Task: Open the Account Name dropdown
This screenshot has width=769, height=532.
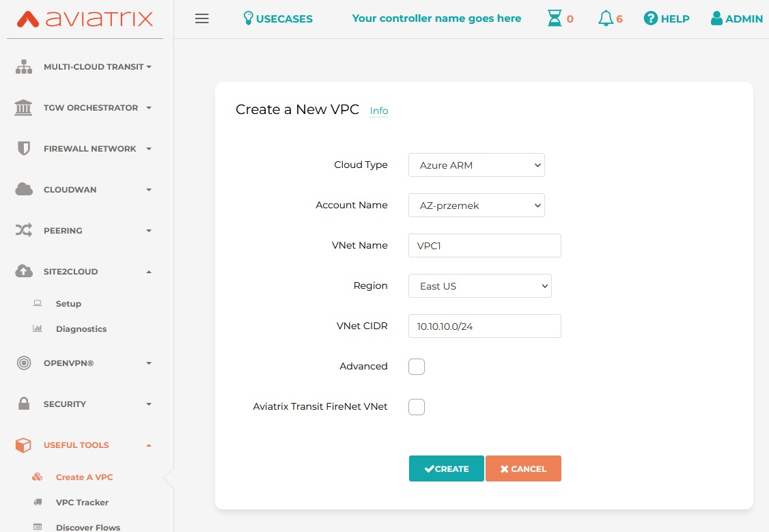Action: pos(476,206)
